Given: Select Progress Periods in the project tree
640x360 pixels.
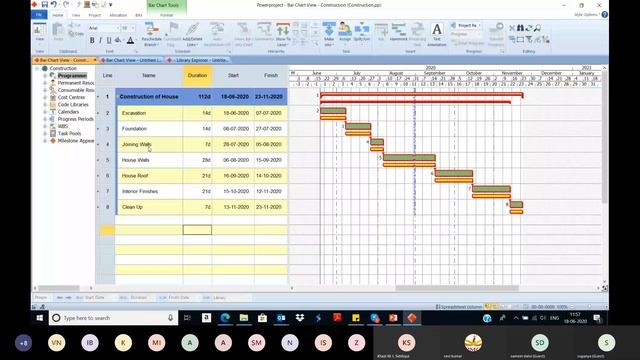Looking at the screenshot, I should pos(76,119).
